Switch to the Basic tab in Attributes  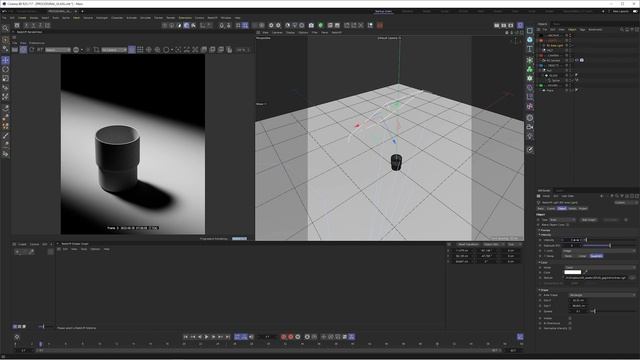tap(541, 208)
